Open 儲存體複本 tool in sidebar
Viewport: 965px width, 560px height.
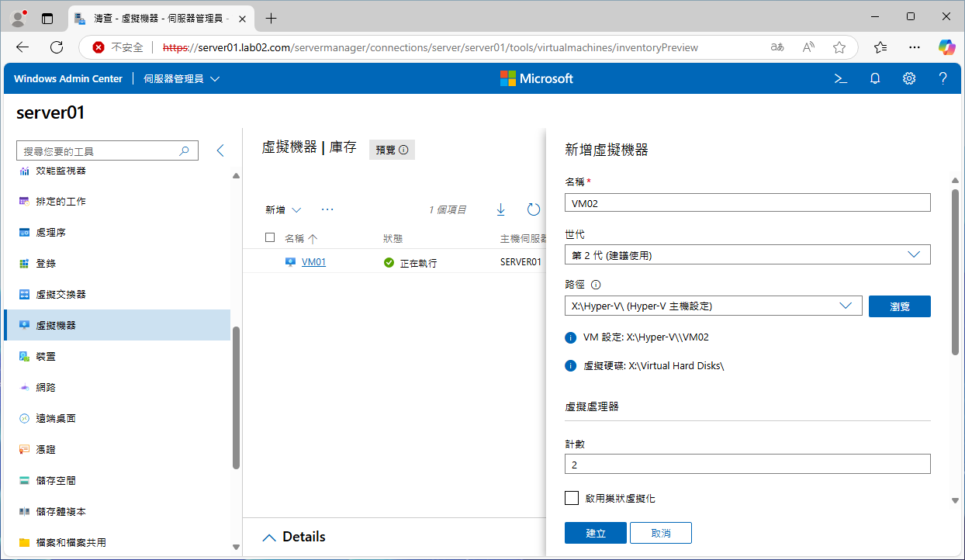pyautogui.click(x=118, y=511)
